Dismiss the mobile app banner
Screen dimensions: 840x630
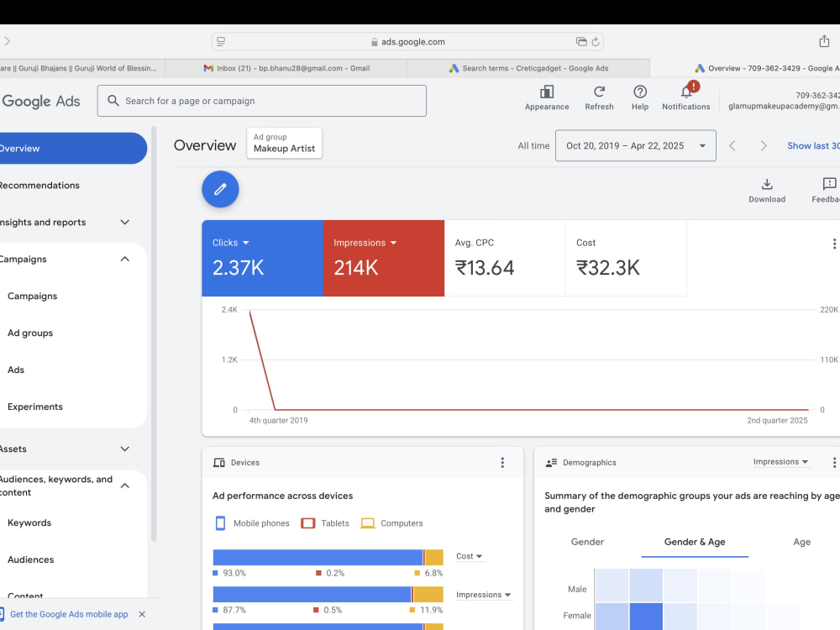coord(142,614)
